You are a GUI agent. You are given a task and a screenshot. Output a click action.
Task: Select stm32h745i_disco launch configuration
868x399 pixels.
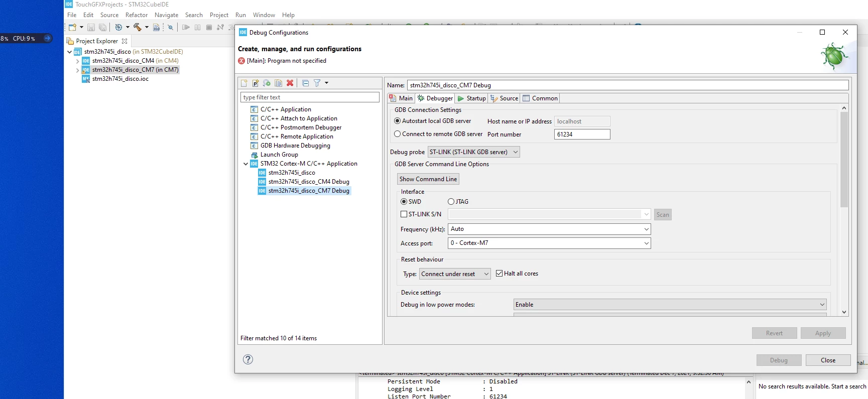[x=292, y=173]
